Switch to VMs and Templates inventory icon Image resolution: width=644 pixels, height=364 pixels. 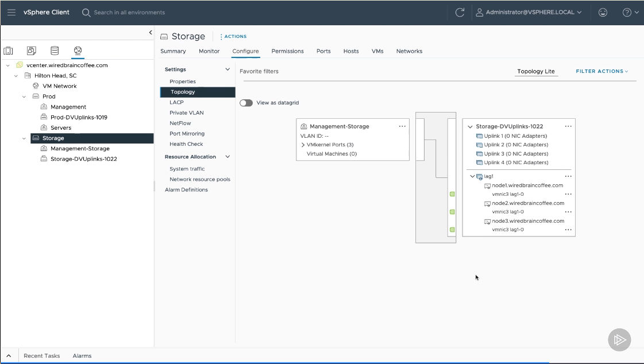coord(32,51)
